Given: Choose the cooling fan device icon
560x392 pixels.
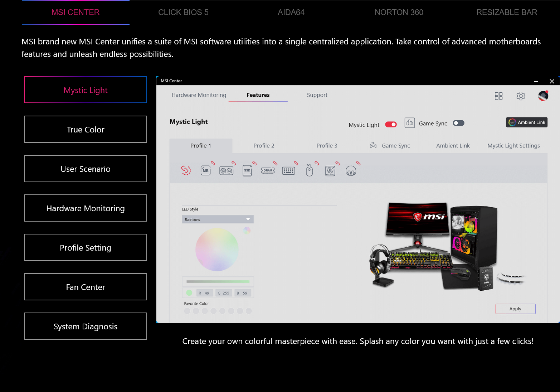Looking at the screenshot, I should point(330,171).
